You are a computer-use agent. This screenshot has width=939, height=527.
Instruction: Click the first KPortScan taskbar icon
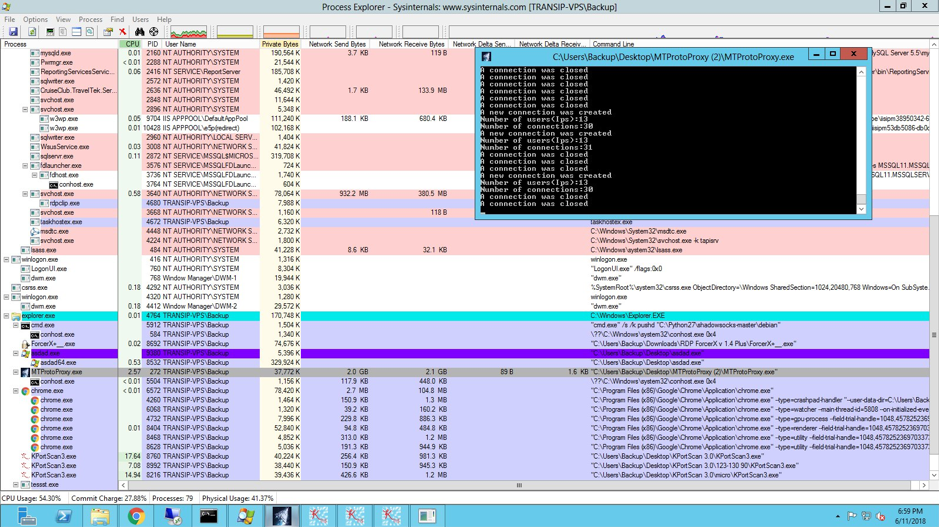point(318,516)
